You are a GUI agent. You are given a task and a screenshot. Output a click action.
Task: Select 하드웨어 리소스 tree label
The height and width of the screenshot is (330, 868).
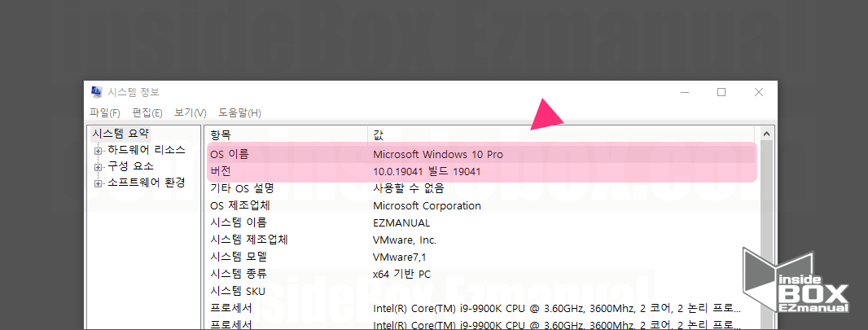pos(147,150)
